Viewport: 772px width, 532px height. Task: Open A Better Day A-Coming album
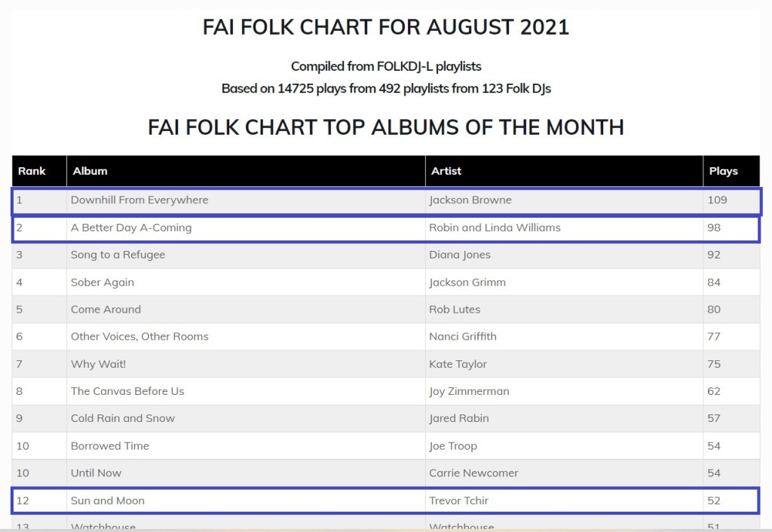131,228
